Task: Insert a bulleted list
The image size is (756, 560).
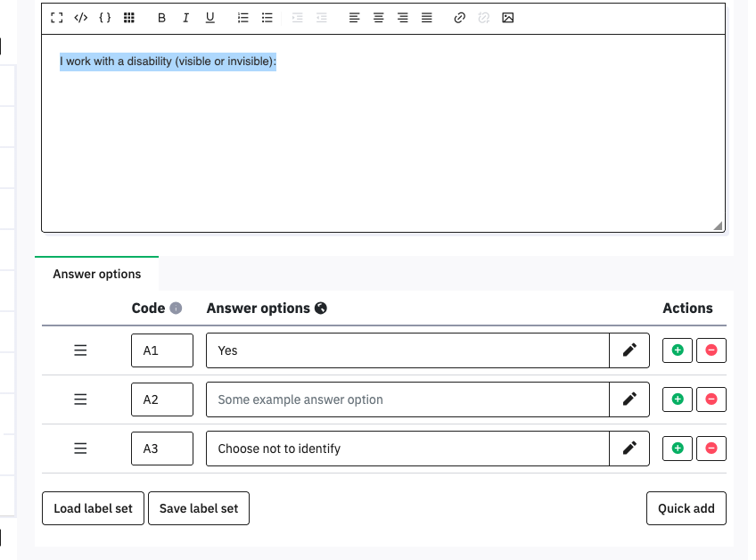Action: pyautogui.click(x=267, y=18)
